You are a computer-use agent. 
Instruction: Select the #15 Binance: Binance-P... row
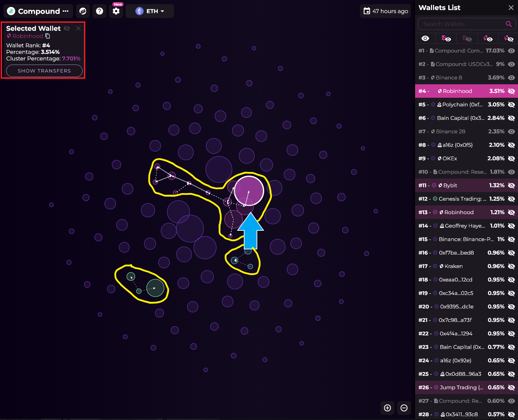[467, 239]
